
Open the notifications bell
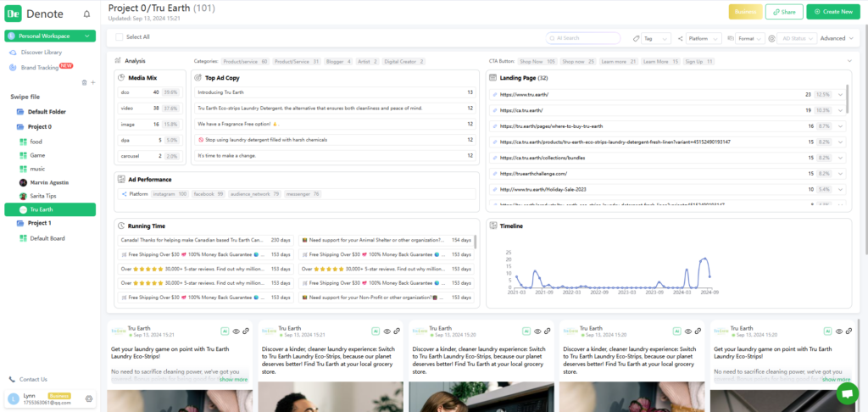coord(86,14)
